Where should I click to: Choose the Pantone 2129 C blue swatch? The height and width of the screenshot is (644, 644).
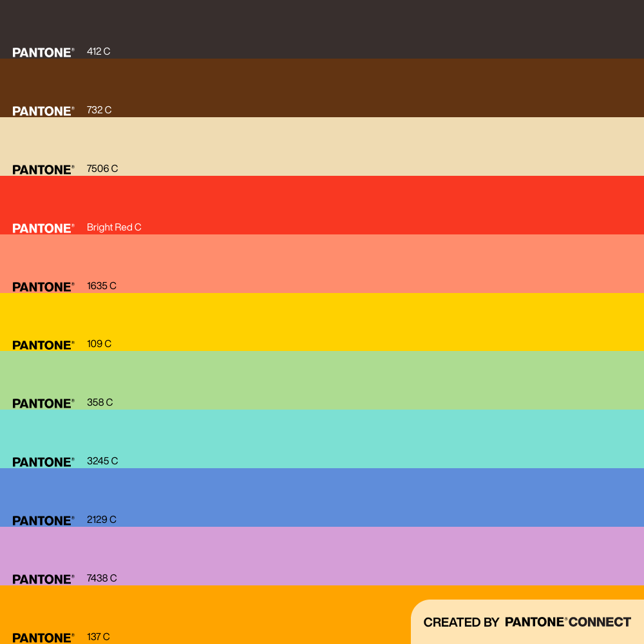click(x=322, y=497)
